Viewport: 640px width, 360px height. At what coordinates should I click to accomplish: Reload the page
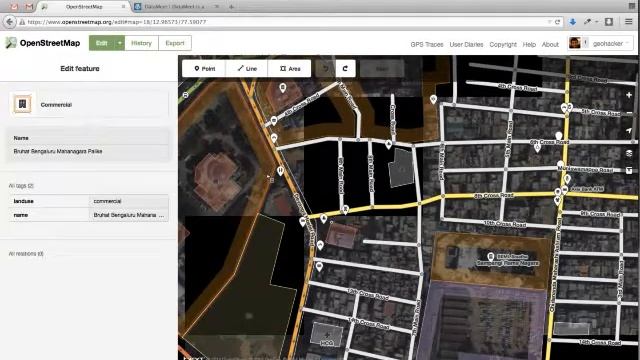coord(558,22)
